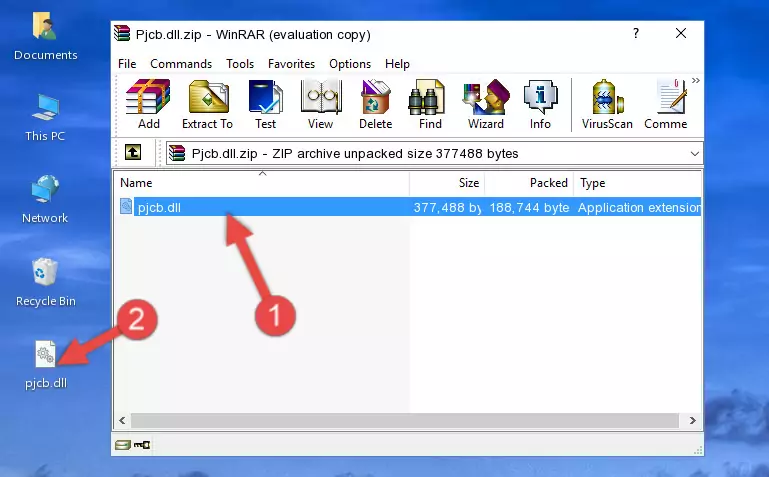Click the Application extension type cell
Image resolution: width=769 pixels, height=477 pixels.
click(x=639, y=207)
